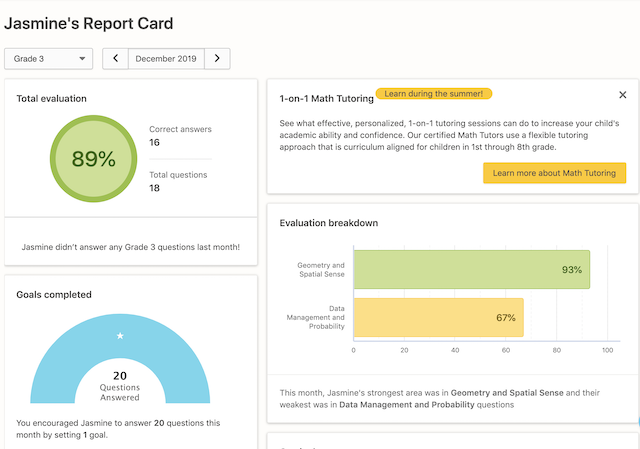Open the Grade 3 dropdown
Viewport: 640px width, 449px height.
point(48,59)
